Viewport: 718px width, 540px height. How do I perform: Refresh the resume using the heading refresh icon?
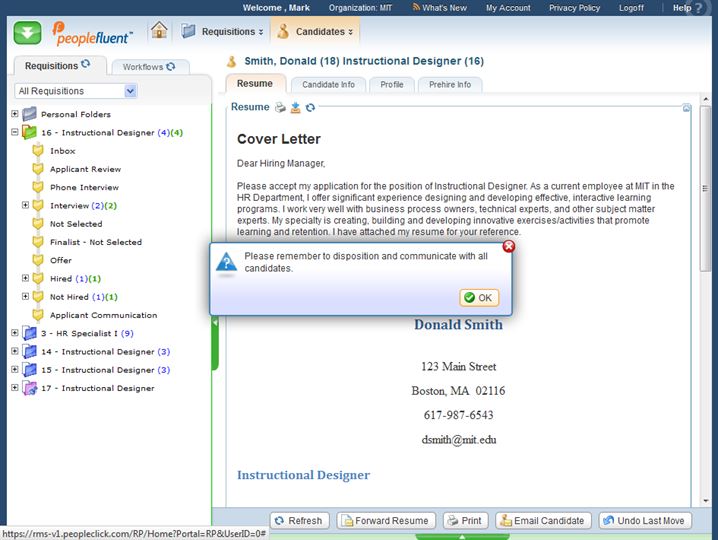coord(310,107)
